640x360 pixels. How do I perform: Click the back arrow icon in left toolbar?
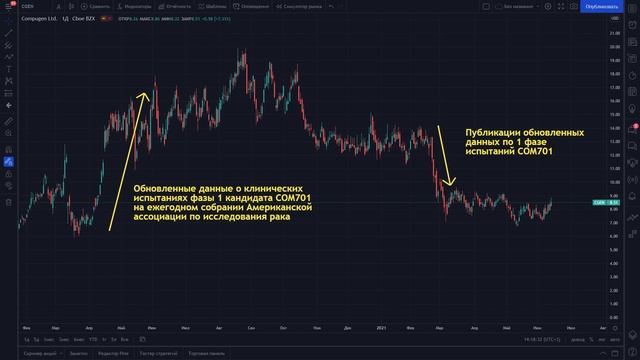(x=9, y=105)
